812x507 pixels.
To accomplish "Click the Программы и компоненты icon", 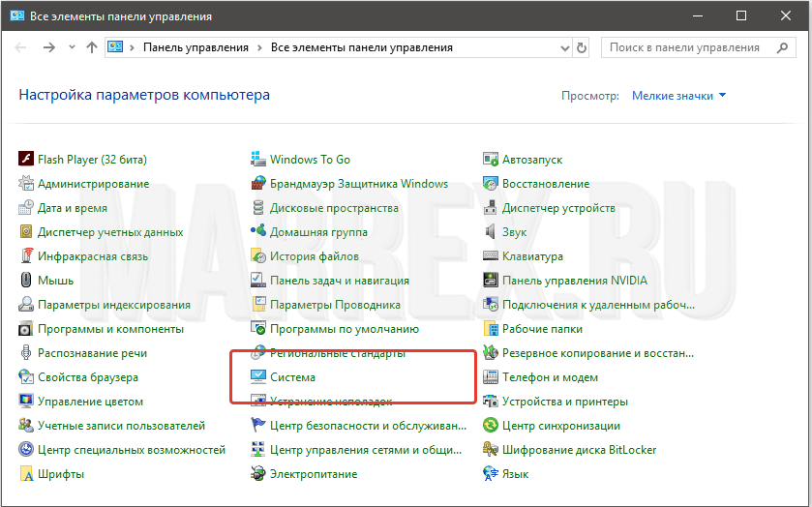I will pos(26,328).
